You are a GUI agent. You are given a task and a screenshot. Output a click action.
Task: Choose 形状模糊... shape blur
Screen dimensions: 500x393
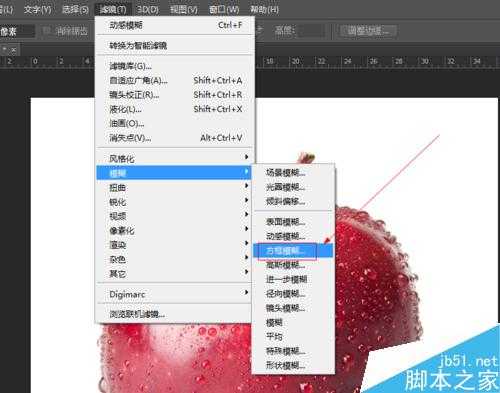(293, 365)
